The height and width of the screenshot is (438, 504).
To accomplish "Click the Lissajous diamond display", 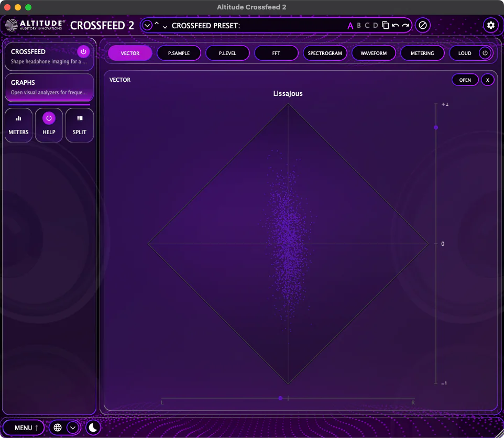I will [x=288, y=244].
